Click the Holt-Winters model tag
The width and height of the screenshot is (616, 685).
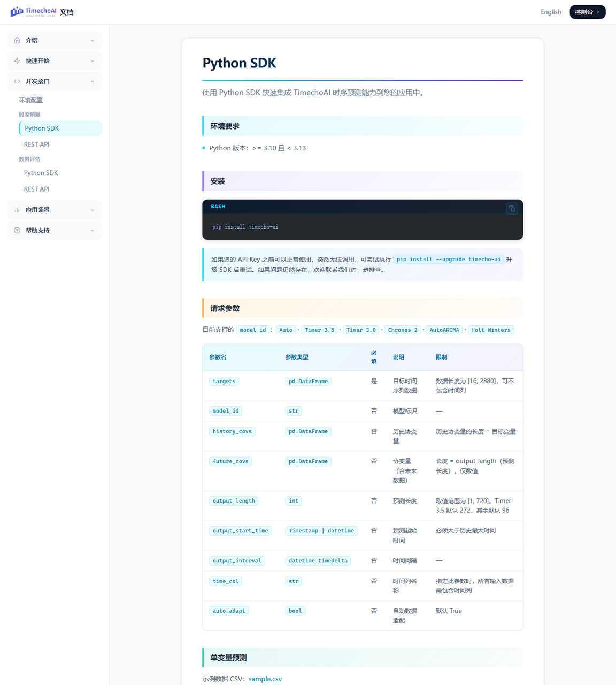[491, 330]
